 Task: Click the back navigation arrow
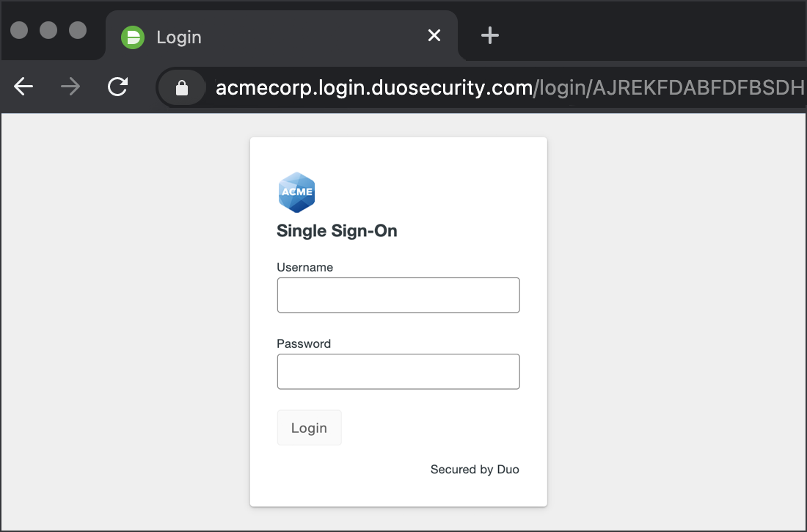[x=23, y=87]
